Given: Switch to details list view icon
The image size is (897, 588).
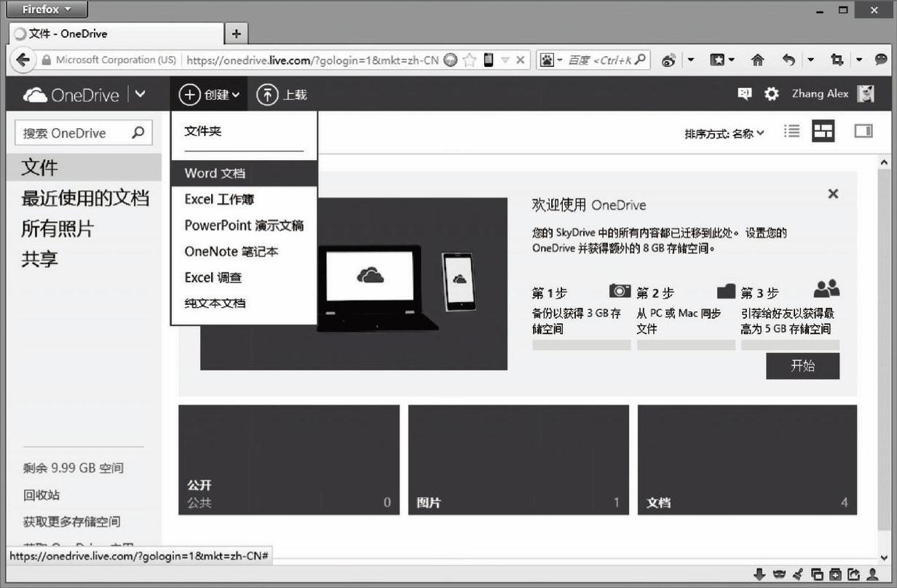Looking at the screenshot, I should [x=791, y=132].
